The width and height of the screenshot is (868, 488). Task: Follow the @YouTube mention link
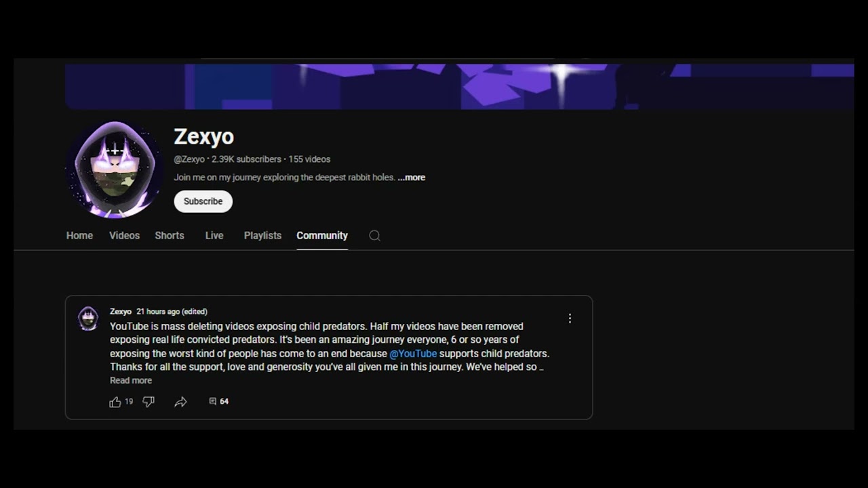coord(413,354)
